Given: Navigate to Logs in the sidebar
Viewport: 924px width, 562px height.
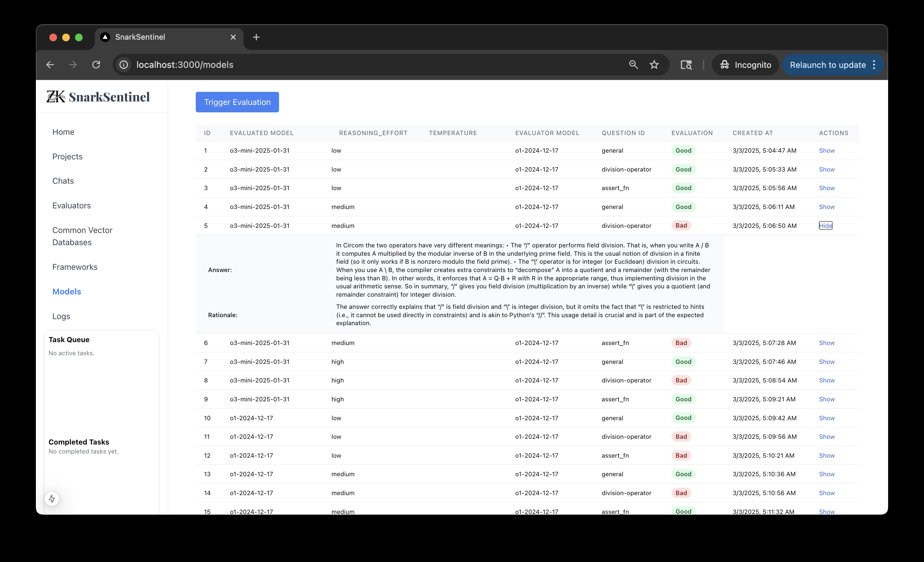Looking at the screenshot, I should click(61, 316).
